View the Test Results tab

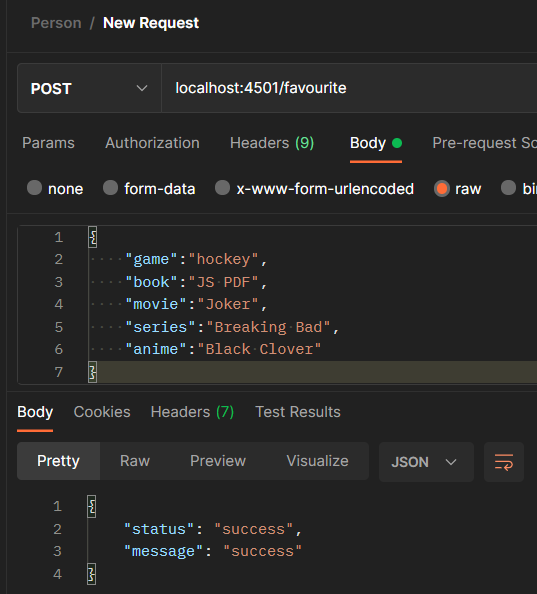[x=298, y=412]
